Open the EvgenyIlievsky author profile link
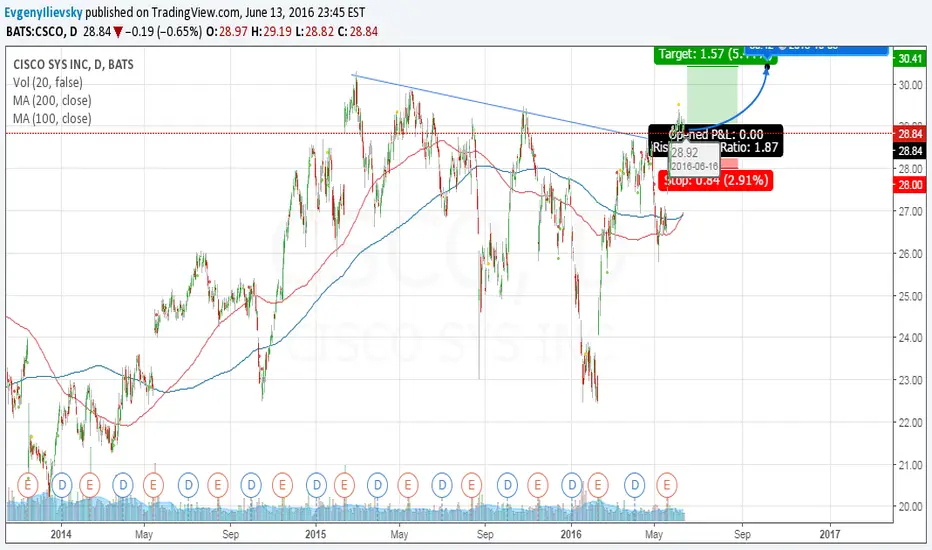 pyautogui.click(x=43, y=12)
